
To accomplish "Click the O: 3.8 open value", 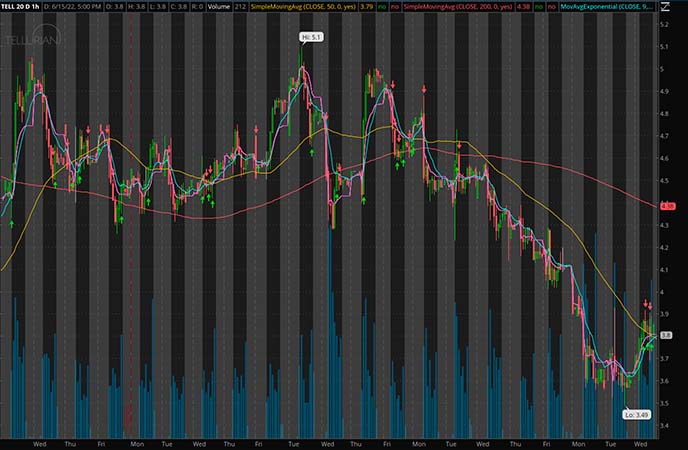I will [x=116, y=7].
